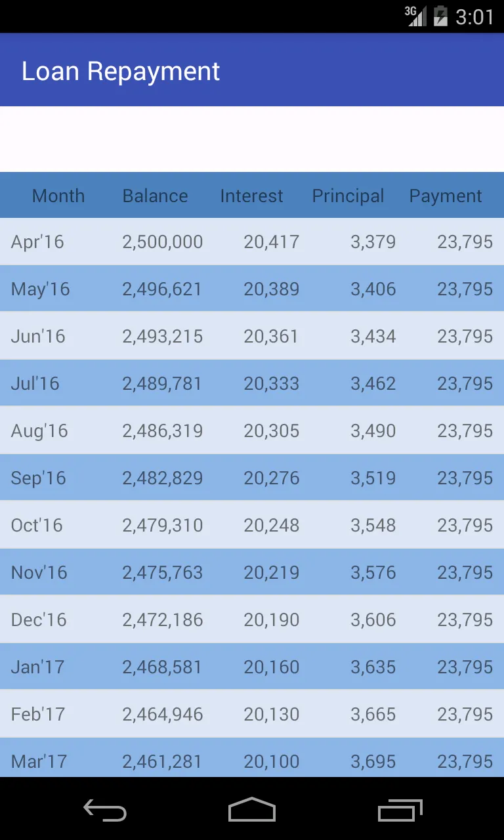Select the Balance column header
This screenshot has height=840, width=504.
pos(156,196)
